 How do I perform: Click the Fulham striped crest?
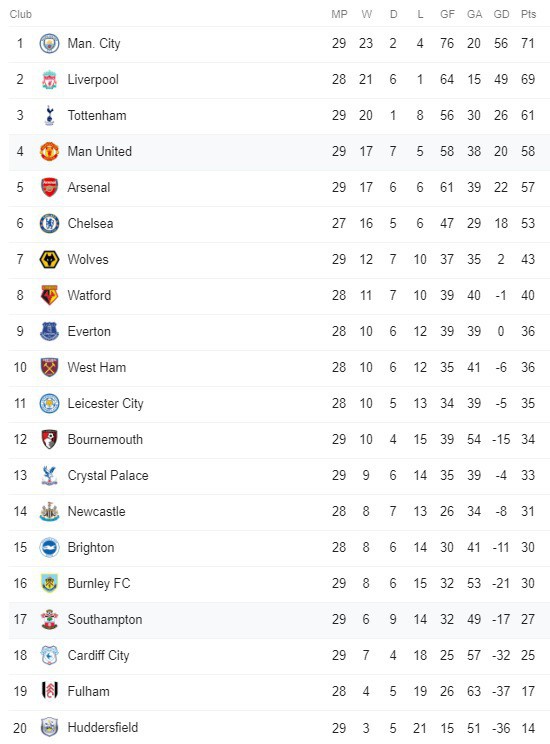coord(49,691)
